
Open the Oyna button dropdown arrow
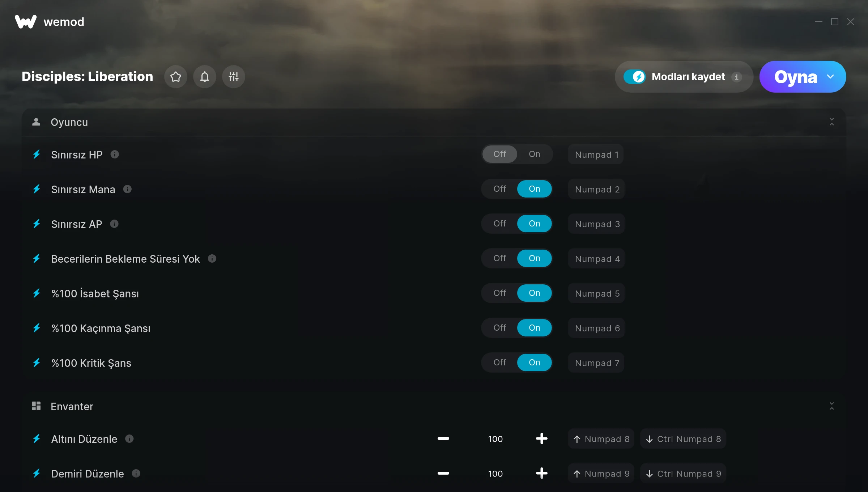tap(830, 77)
